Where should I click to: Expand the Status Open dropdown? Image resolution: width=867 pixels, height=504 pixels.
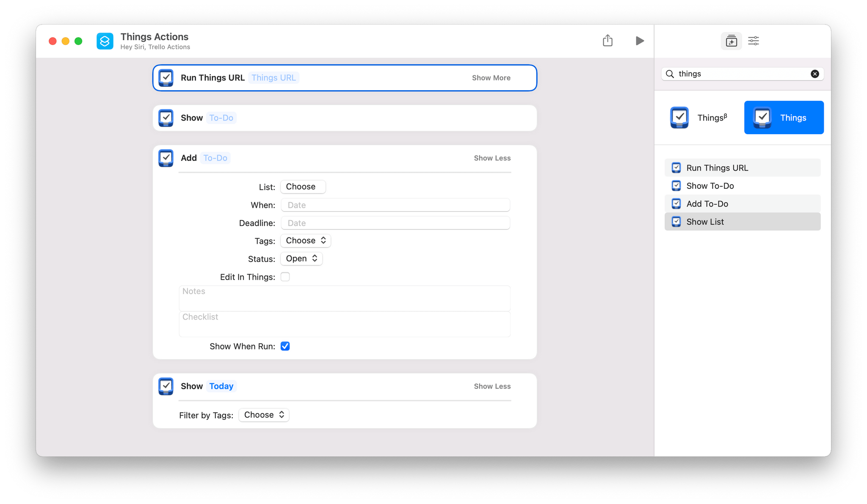coord(301,259)
